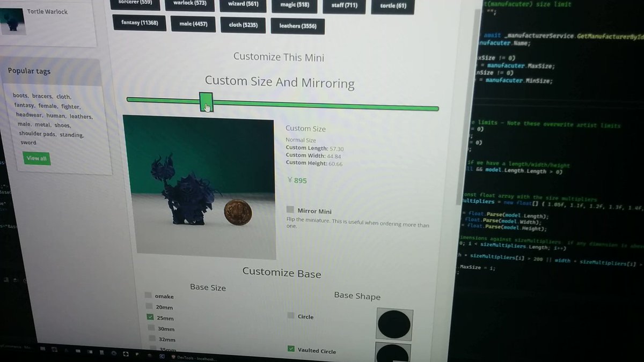Click the Circle base shape preview image
The image size is (644, 362).
tap(394, 324)
